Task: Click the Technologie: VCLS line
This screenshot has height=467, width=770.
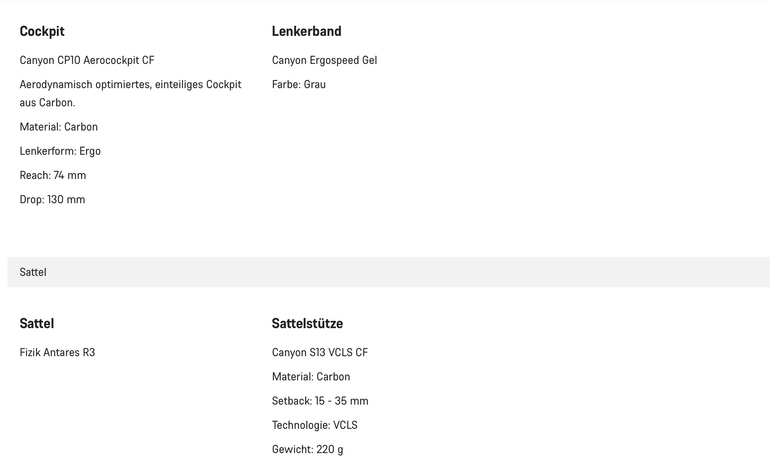Action: click(x=314, y=425)
